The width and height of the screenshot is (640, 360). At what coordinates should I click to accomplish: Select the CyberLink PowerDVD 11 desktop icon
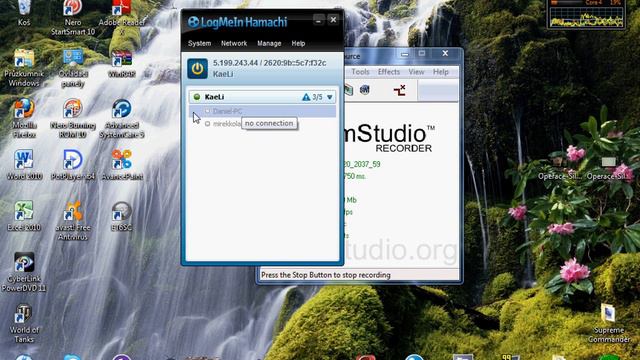[24, 272]
